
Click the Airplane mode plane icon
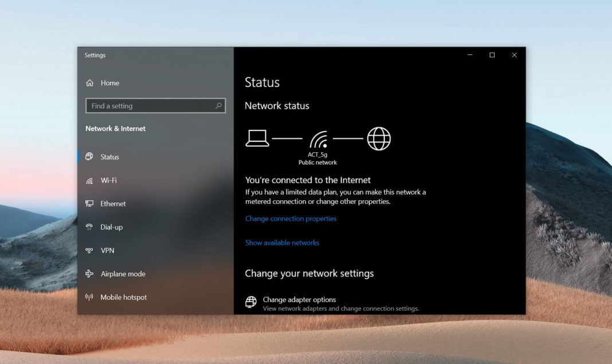point(90,274)
